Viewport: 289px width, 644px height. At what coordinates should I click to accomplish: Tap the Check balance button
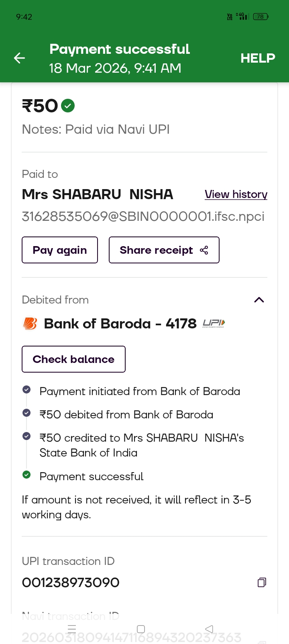[73, 359]
